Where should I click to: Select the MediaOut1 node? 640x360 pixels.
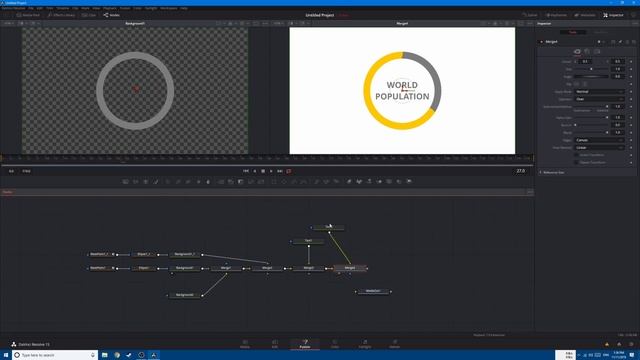(x=373, y=291)
